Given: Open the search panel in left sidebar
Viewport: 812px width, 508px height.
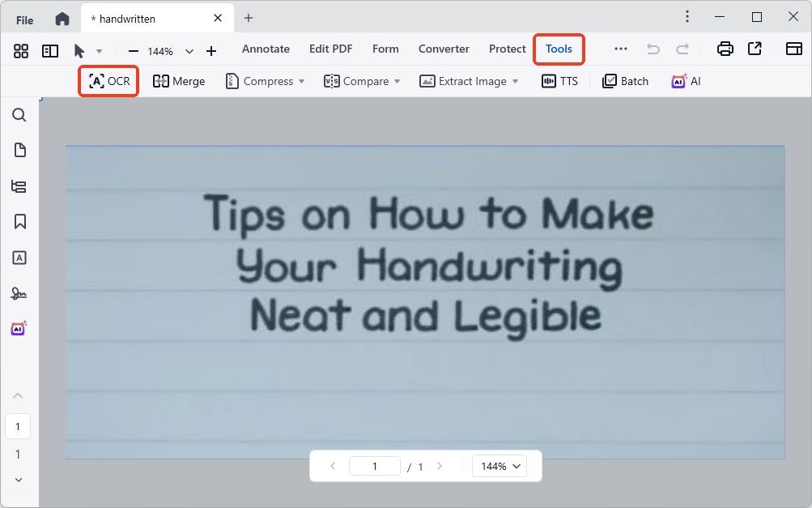Looking at the screenshot, I should tap(19, 115).
